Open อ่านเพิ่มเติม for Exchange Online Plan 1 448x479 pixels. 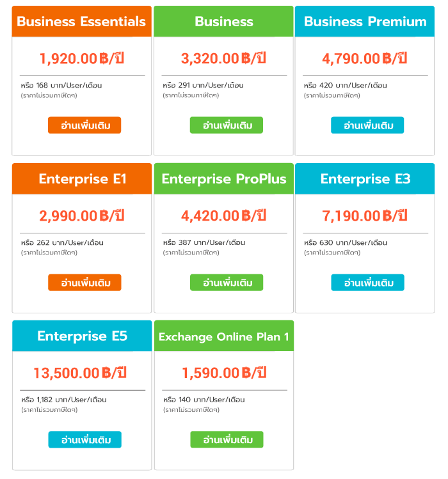click(x=226, y=440)
